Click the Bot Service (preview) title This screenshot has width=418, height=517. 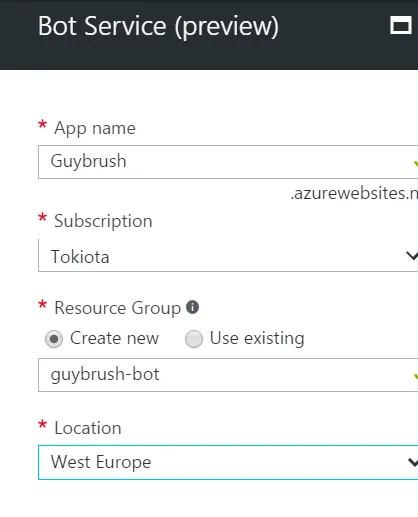tap(158, 27)
